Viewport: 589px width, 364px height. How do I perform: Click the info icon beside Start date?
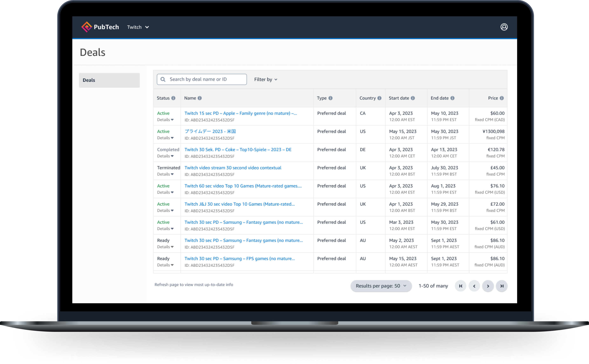click(x=413, y=98)
